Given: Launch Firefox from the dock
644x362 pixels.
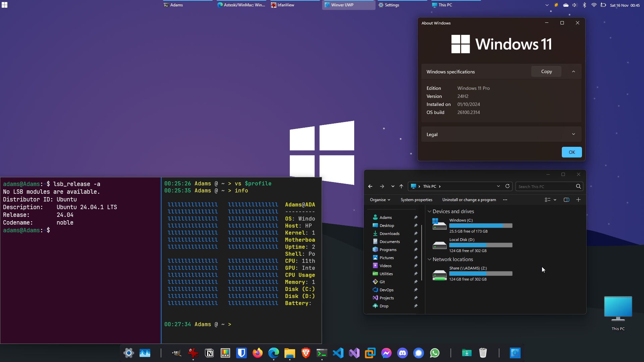Looking at the screenshot, I should click(258, 353).
